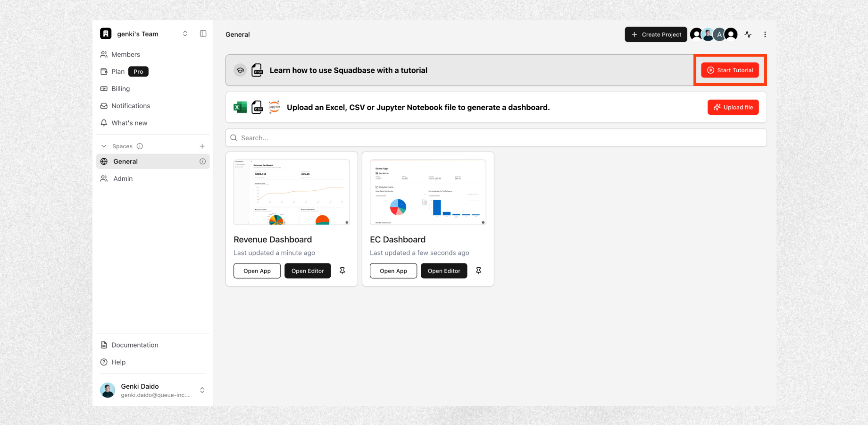Open the Members page

(x=153, y=54)
